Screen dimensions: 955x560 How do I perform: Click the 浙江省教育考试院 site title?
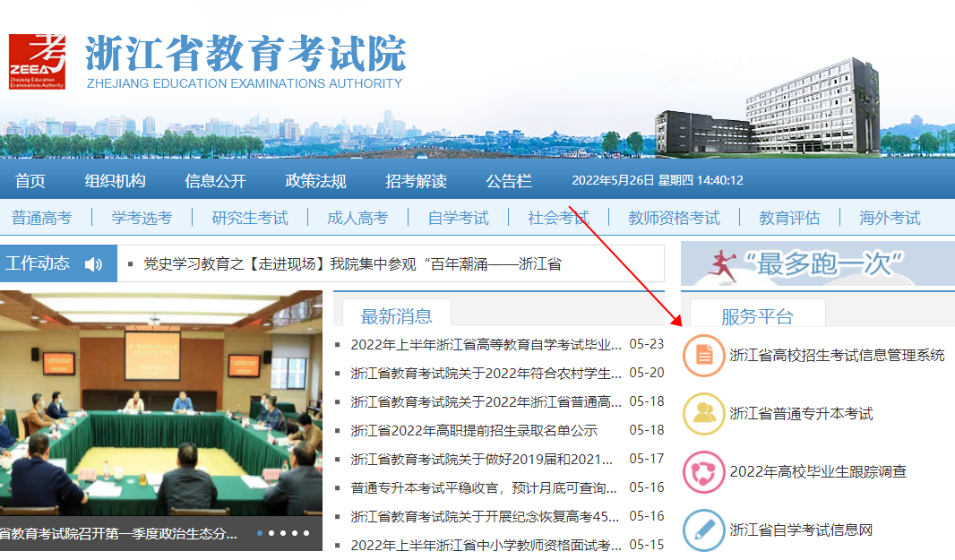[245, 54]
